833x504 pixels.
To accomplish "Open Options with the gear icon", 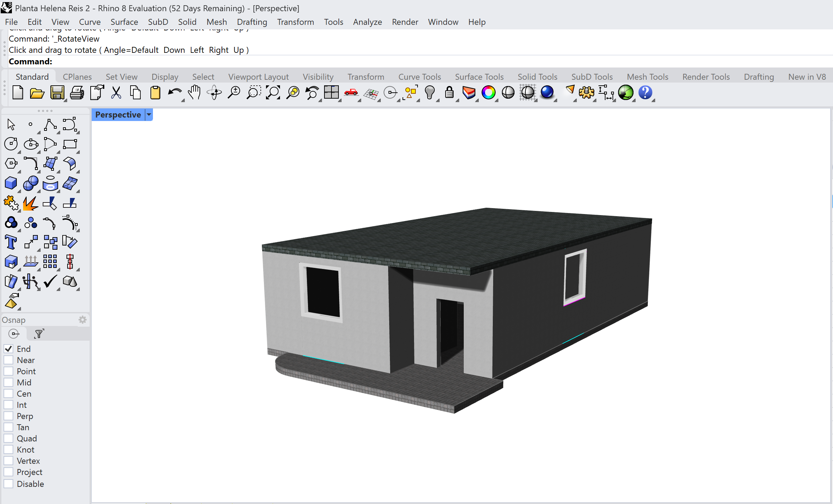I will pyautogui.click(x=586, y=93).
